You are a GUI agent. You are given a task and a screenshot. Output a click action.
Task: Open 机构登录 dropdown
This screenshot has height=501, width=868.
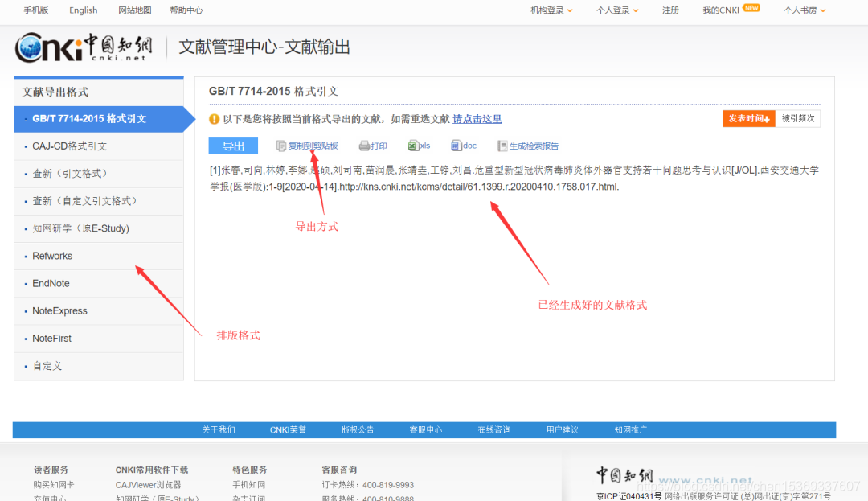coord(551,10)
